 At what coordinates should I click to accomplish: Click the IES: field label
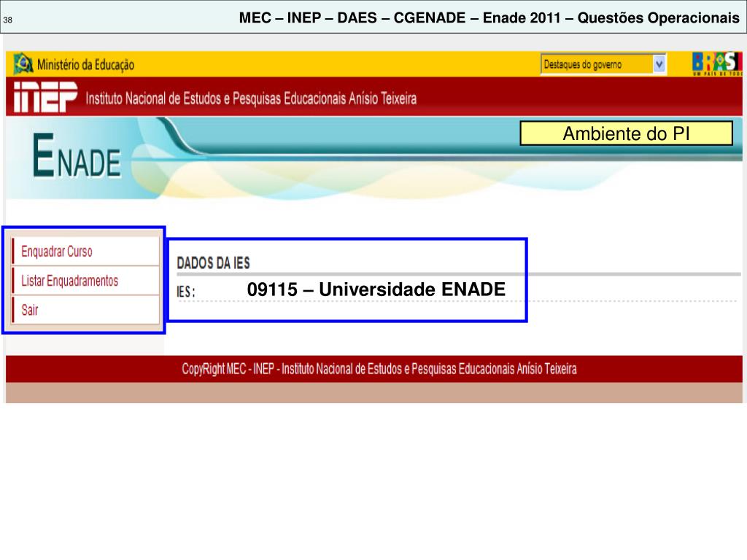[x=186, y=292]
